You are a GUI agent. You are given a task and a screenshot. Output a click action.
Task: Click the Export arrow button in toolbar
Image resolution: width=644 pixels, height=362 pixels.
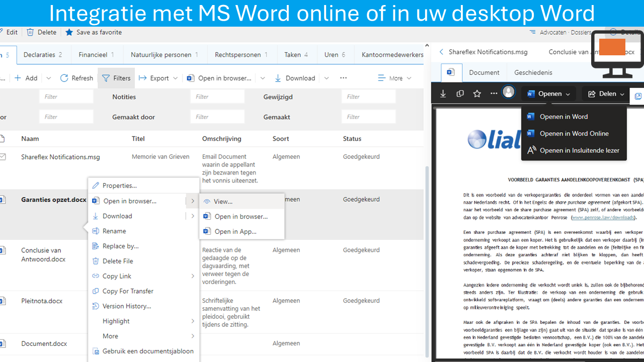(154, 78)
